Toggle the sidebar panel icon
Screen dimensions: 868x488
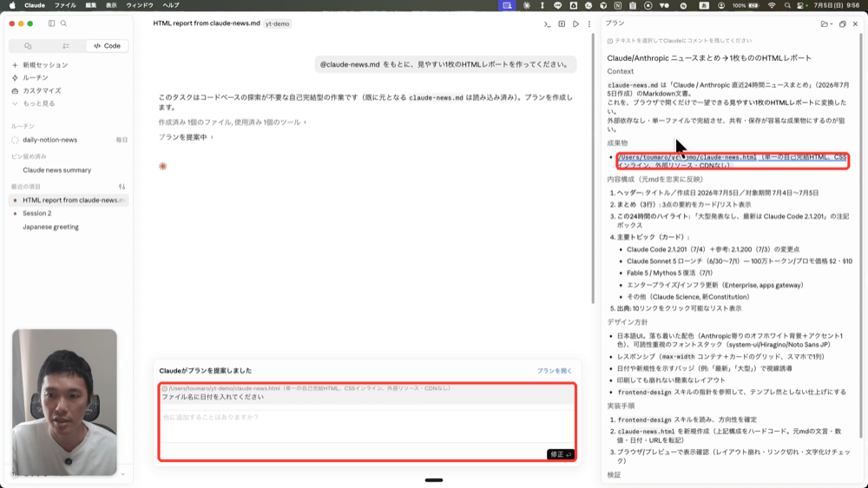(x=51, y=23)
